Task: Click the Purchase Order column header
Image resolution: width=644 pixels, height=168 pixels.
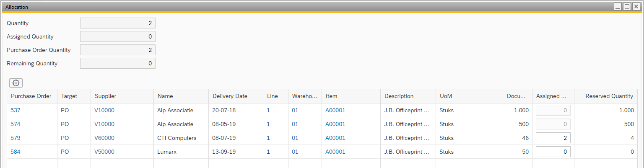Action: [x=31, y=96]
